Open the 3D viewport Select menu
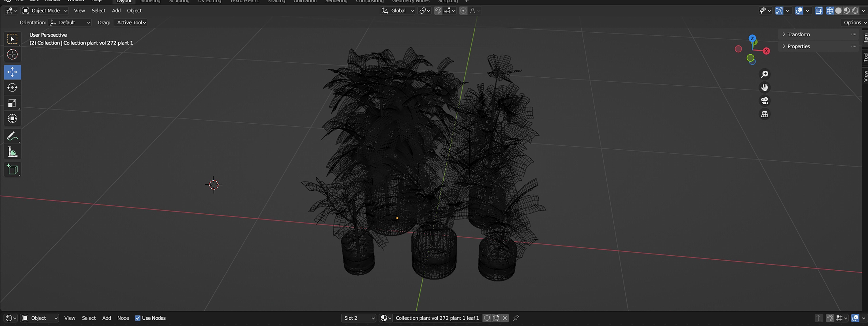Screen dimensions: 868x326 (98, 11)
